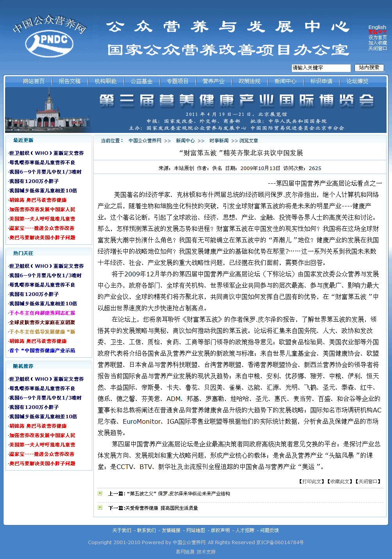
Task: Click 设为首页 in the header
Action: click(378, 38)
